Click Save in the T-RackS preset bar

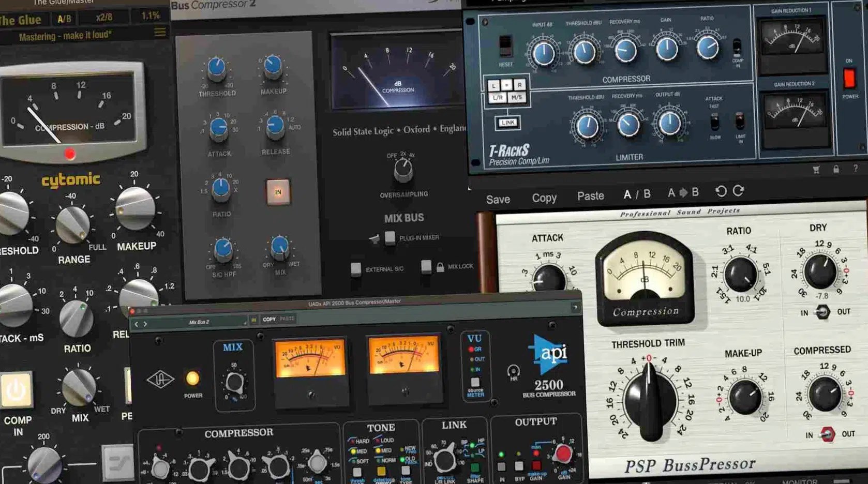click(x=498, y=200)
